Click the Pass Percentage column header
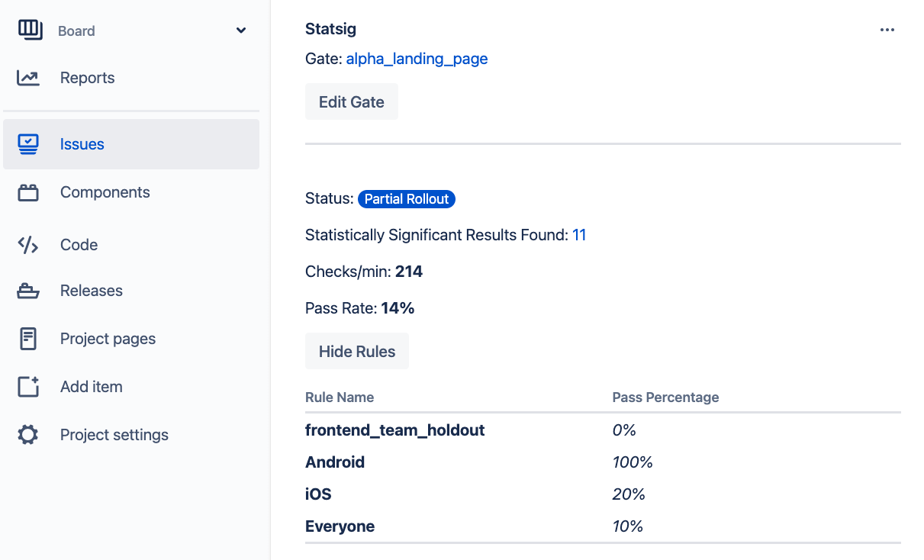The height and width of the screenshot is (560, 924). 665,397
